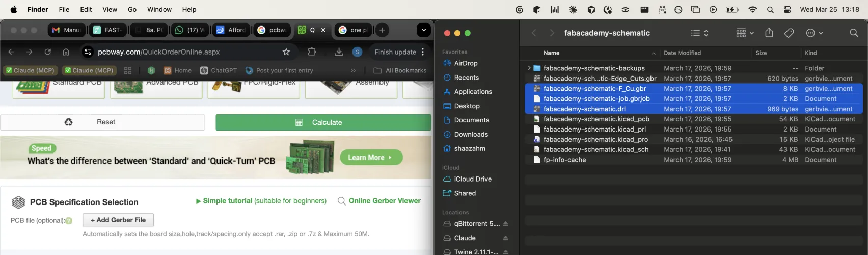Screen dimensions: 868x255
Task: Switch to the Gmail Manu browser tab
Action: pos(66,30)
